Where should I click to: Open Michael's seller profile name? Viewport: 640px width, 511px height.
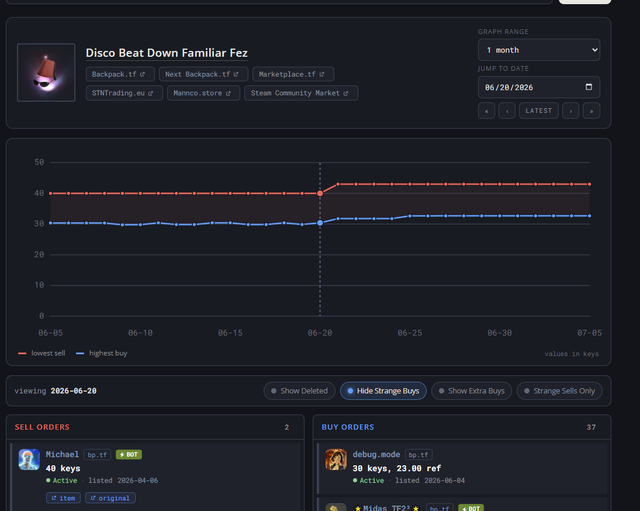[62, 455]
